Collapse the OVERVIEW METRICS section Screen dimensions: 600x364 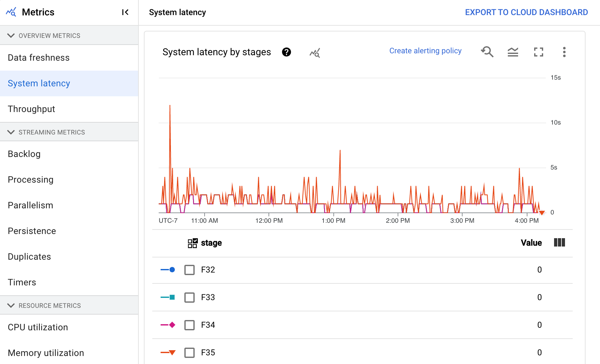[11, 35]
